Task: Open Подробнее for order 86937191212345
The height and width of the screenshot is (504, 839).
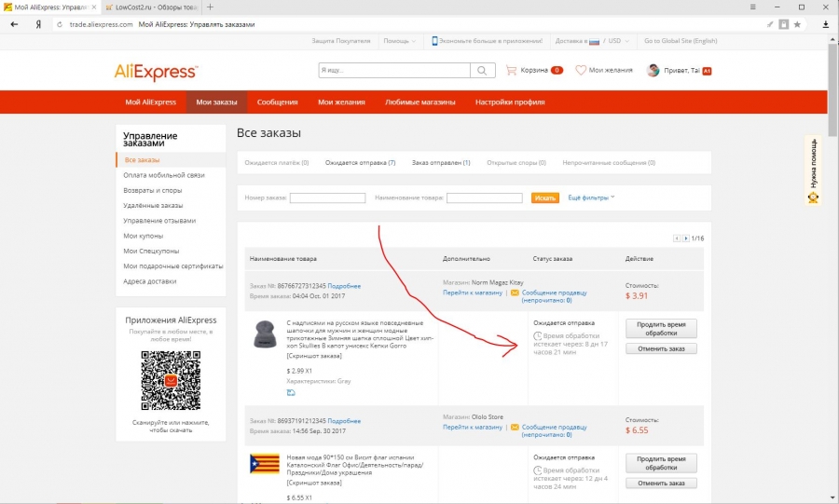Action: pos(344,421)
